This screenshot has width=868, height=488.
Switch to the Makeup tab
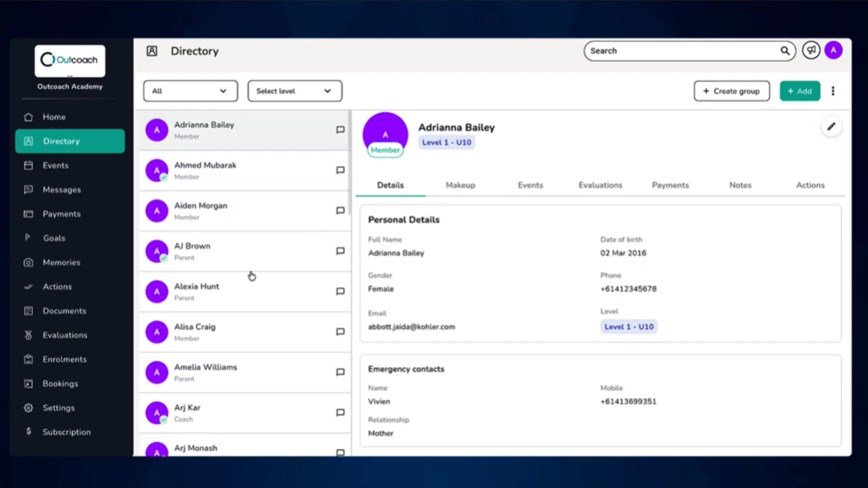click(x=460, y=185)
